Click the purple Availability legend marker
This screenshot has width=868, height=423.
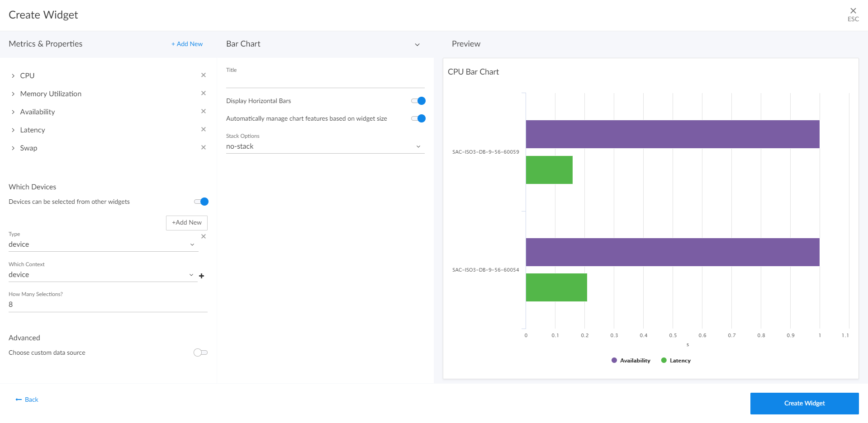(614, 360)
